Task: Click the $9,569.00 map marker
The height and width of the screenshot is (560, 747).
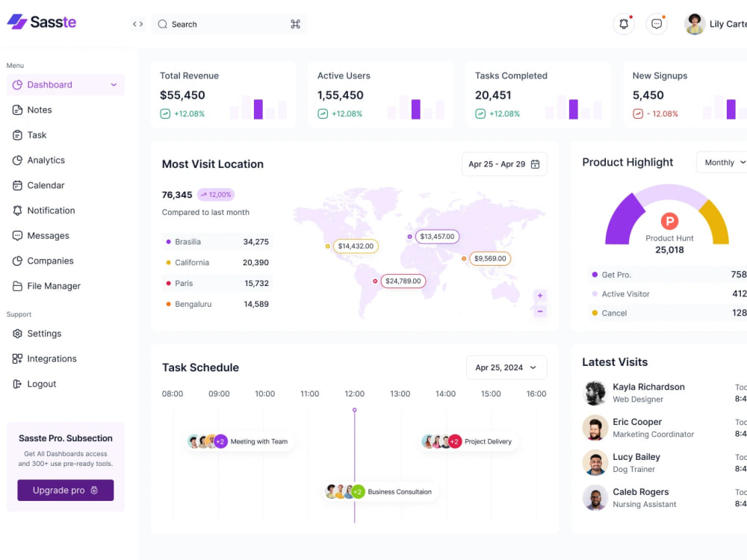Action: 490,258
